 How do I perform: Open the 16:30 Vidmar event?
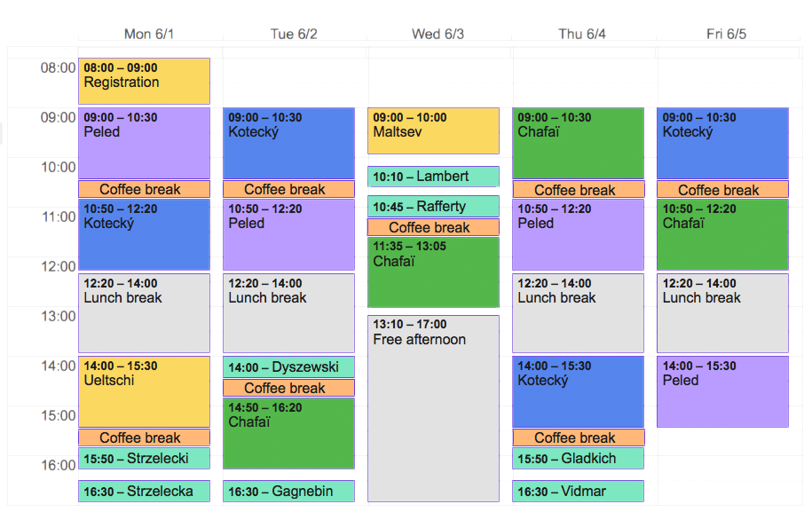pyautogui.click(x=578, y=492)
